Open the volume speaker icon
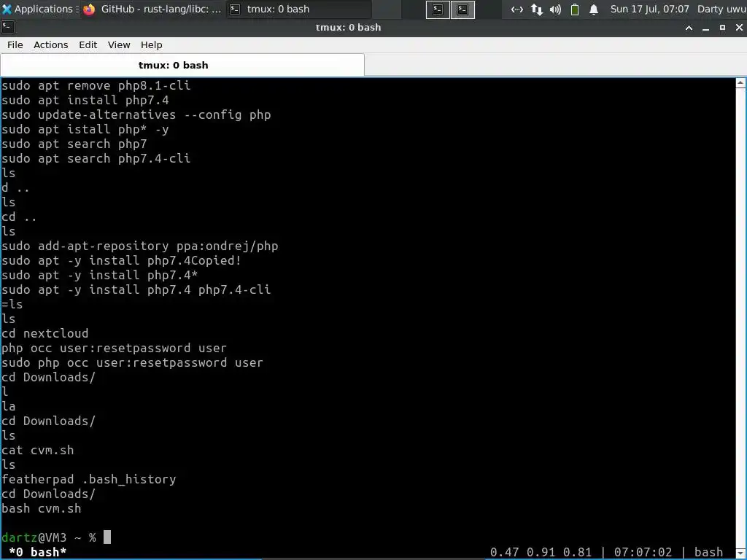This screenshot has height=560, width=747. click(555, 9)
